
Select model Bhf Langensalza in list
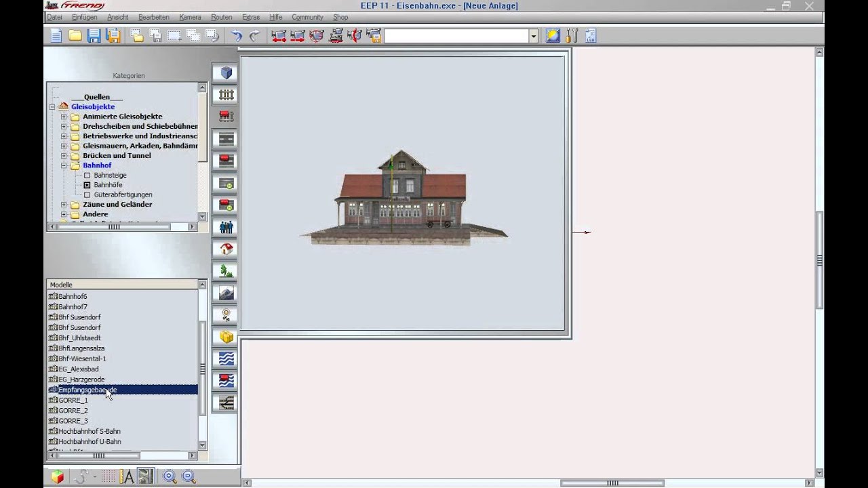tap(81, 348)
